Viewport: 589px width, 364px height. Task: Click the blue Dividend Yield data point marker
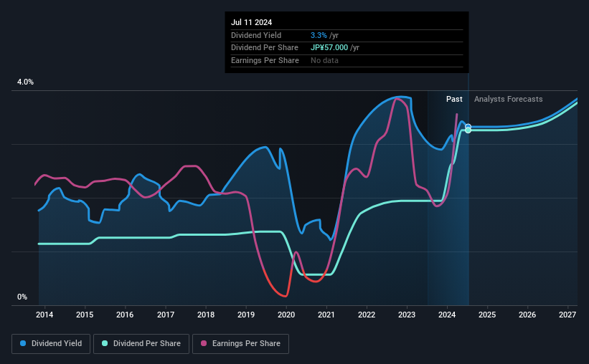tap(468, 127)
